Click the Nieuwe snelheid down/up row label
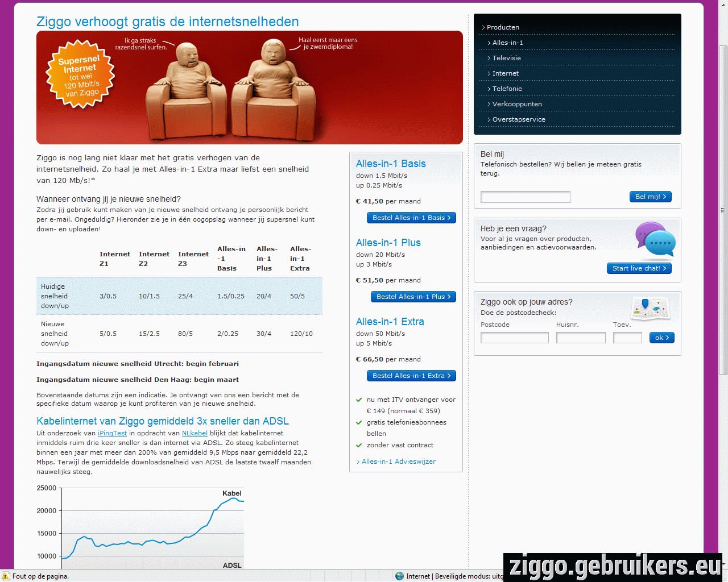 tap(55, 334)
